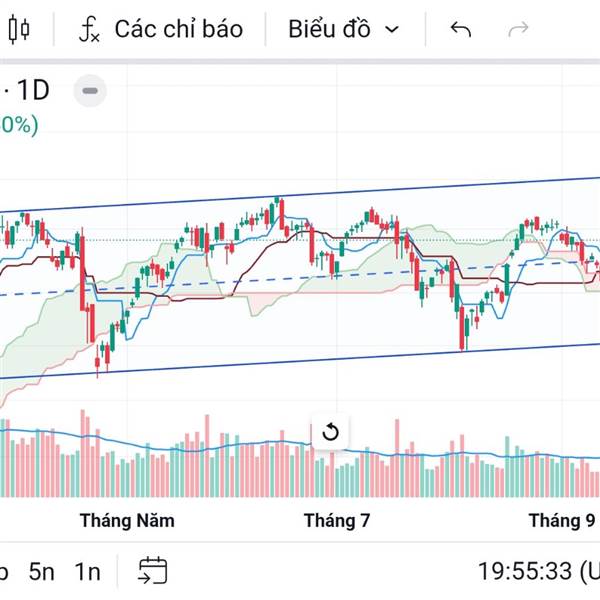Collapse the indicator legend with the minus pill
600x600 pixels.
(90, 91)
